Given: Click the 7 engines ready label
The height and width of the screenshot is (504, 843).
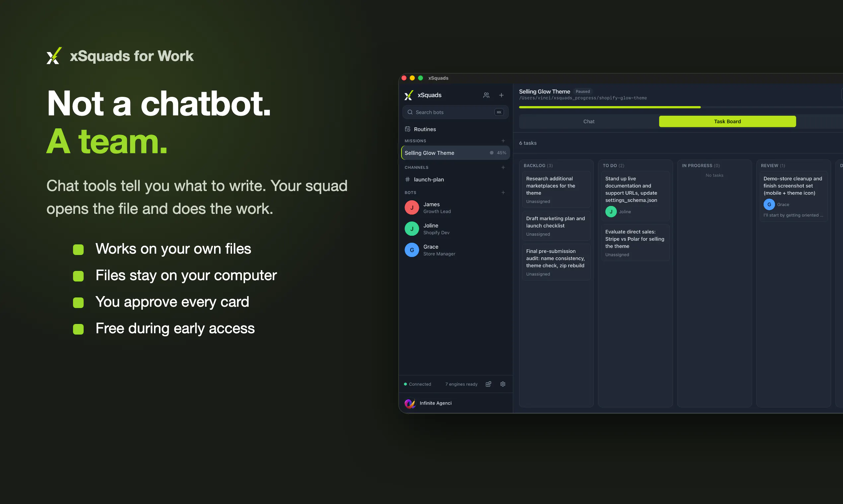Looking at the screenshot, I should click(461, 384).
